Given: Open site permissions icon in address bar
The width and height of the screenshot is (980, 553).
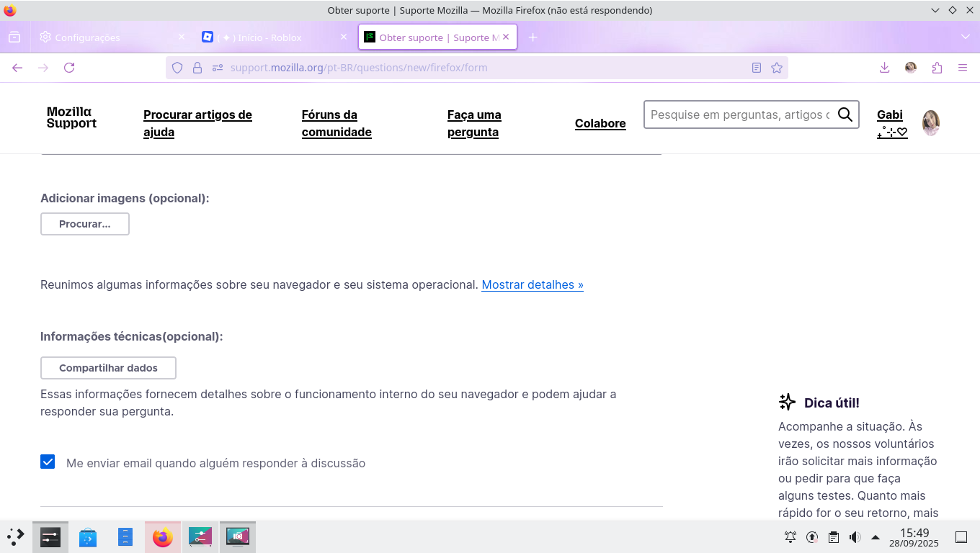Looking at the screenshot, I should pos(218,68).
